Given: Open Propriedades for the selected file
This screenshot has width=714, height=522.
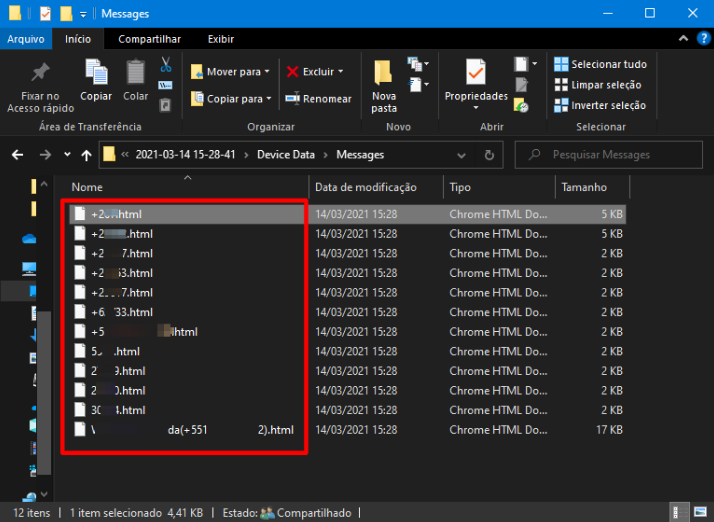Looking at the screenshot, I should point(476,82).
